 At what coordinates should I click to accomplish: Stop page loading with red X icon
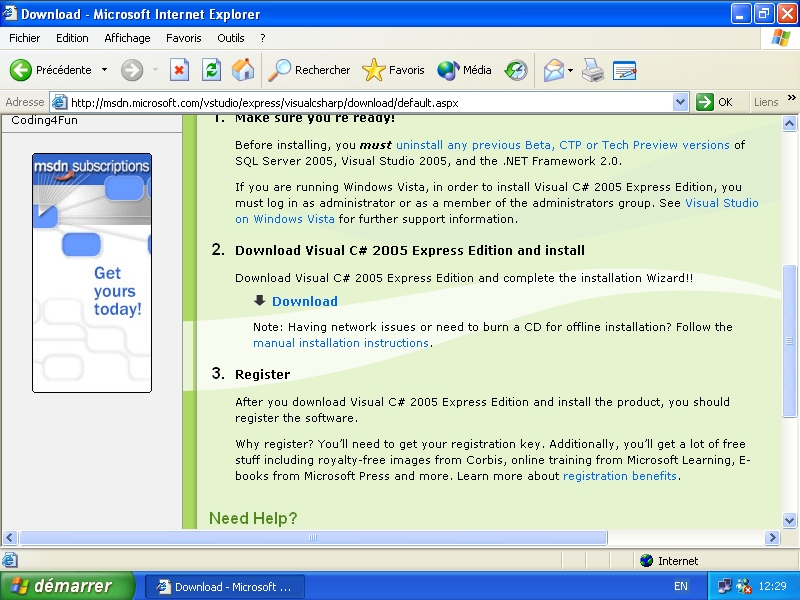(x=179, y=70)
